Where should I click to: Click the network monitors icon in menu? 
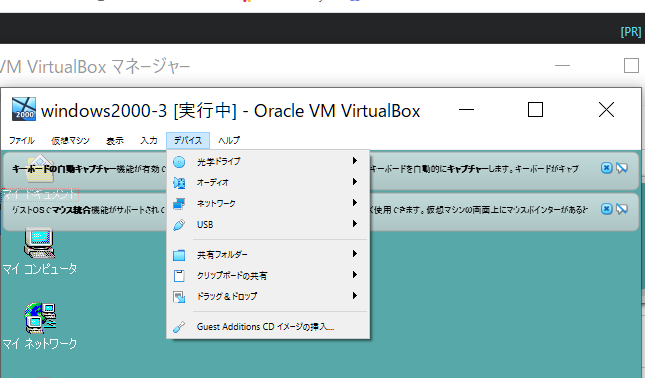click(179, 204)
